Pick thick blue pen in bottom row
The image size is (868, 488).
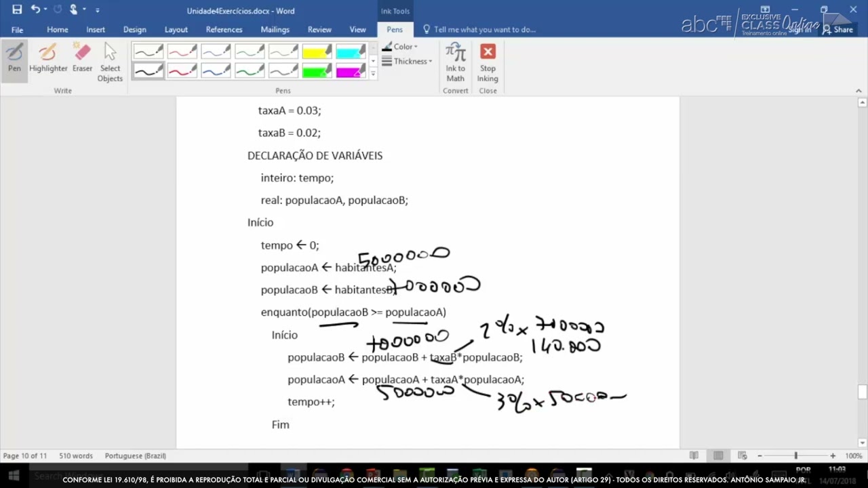(216, 70)
